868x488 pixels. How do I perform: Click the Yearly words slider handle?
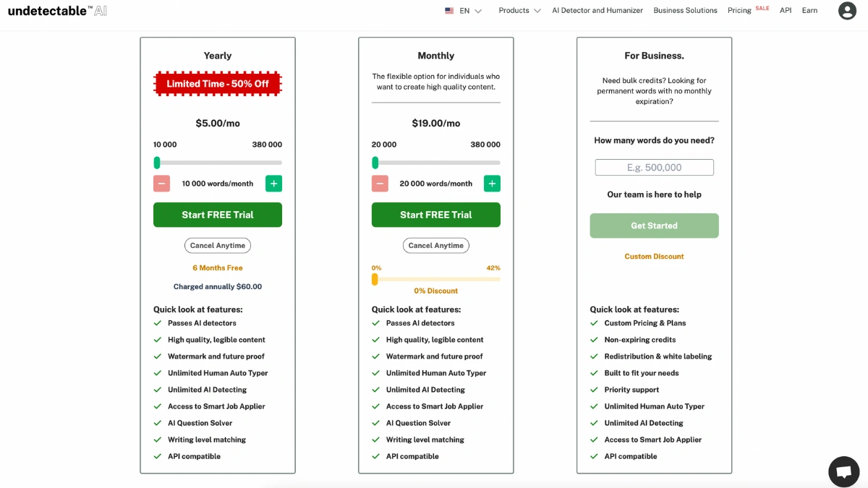pyautogui.click(x=157, y=163)
